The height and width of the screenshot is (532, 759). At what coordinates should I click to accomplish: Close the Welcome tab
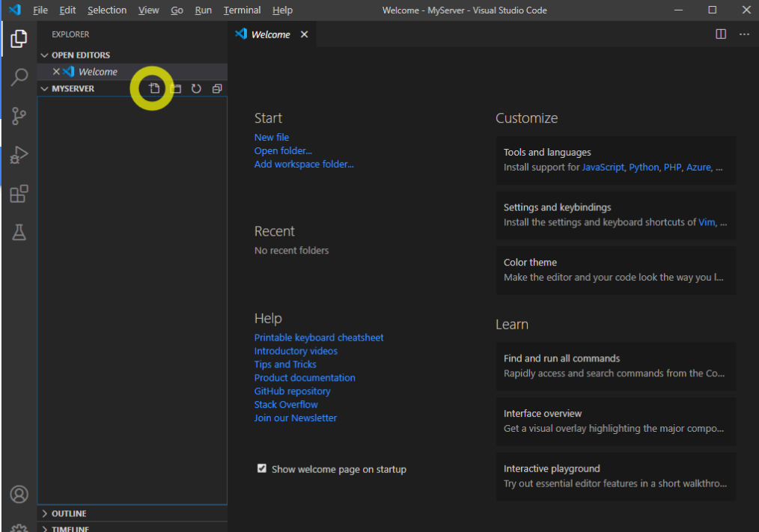[x=304, y=34]
